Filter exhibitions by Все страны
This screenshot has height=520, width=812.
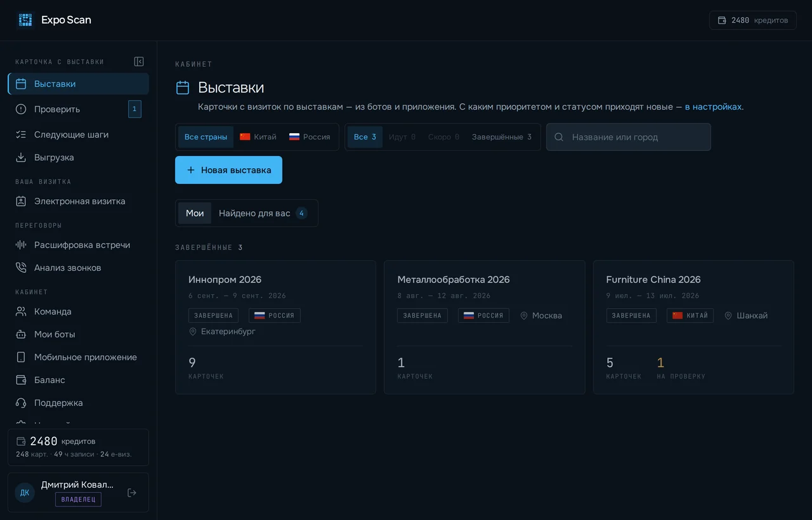tap(206, 137)
